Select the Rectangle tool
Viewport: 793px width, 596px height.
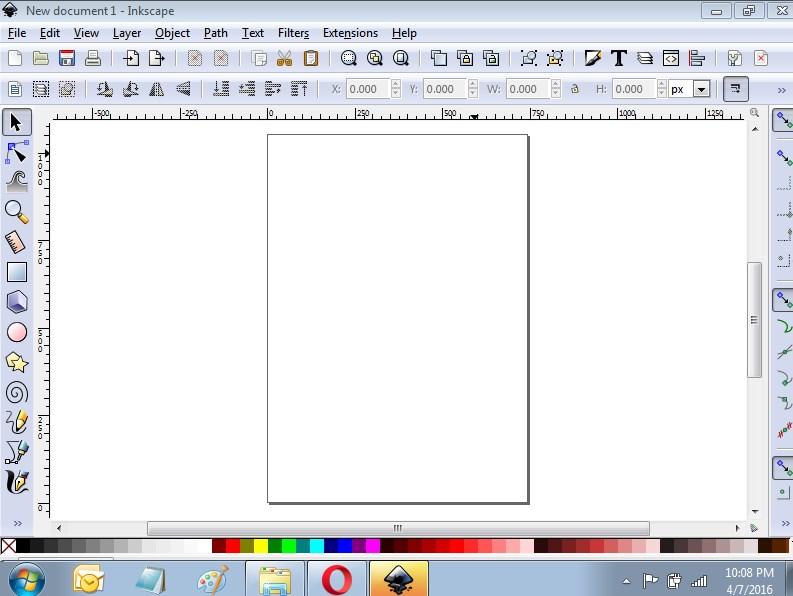[17, 272]
